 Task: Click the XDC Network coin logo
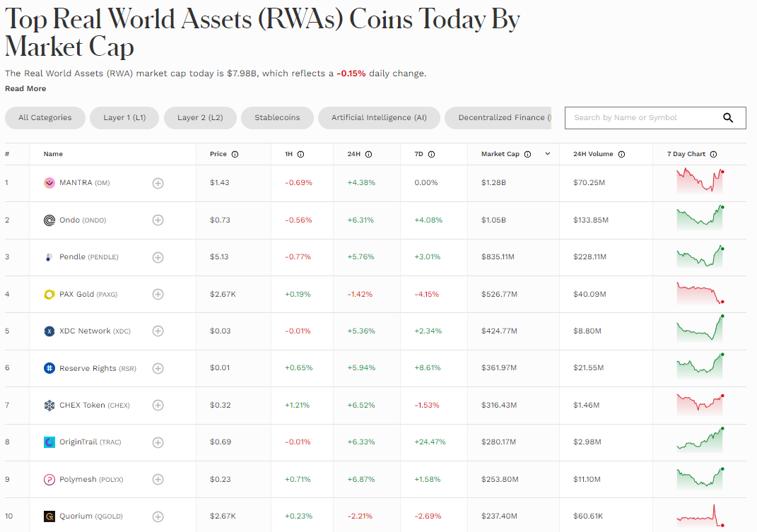[49, 331]
